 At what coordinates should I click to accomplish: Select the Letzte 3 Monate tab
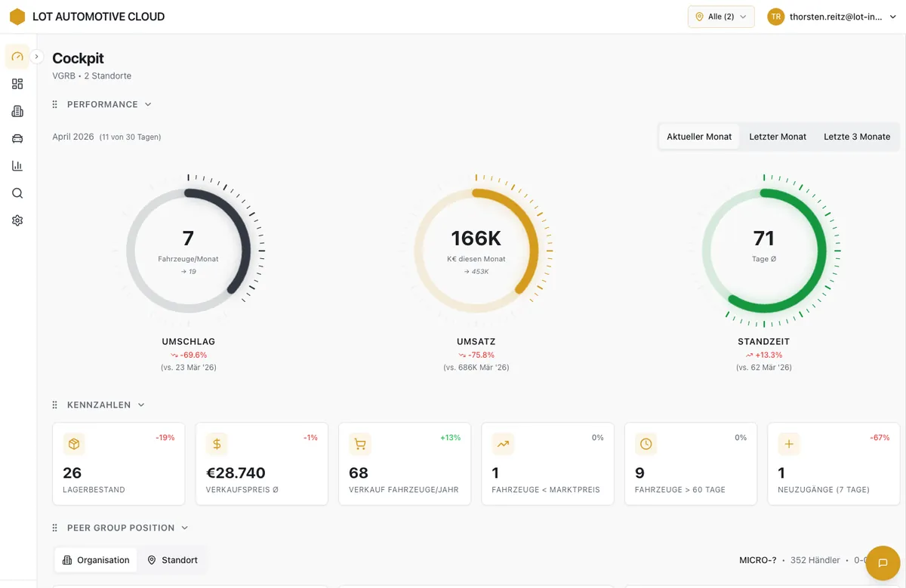(856, 137)
